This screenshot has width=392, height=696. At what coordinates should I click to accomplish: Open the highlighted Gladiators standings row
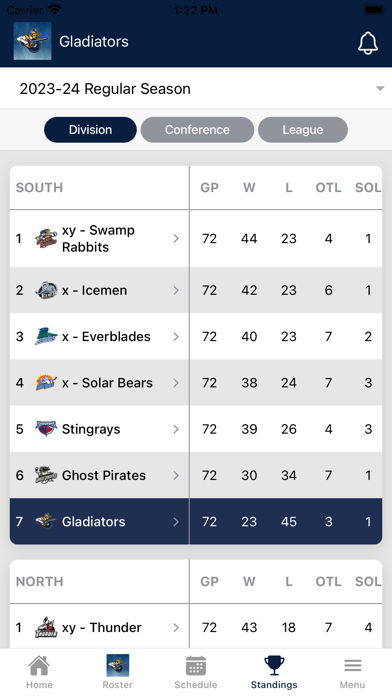[196, 521]
